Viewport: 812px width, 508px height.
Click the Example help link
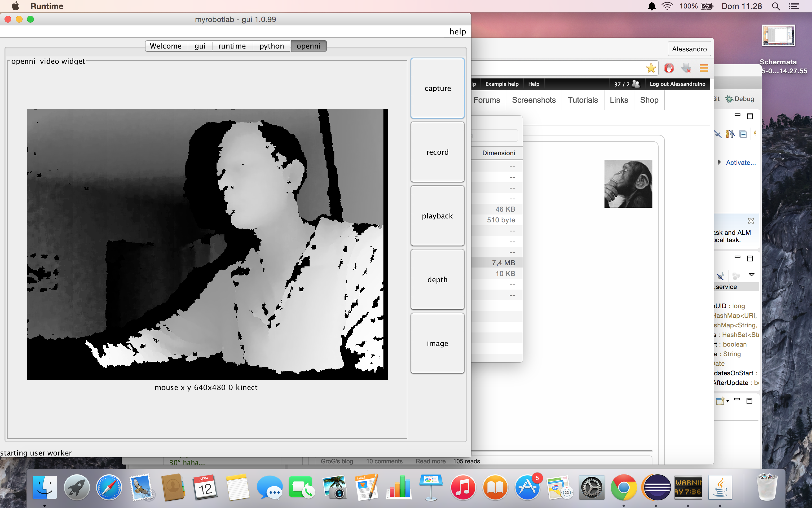coord(502,84)
